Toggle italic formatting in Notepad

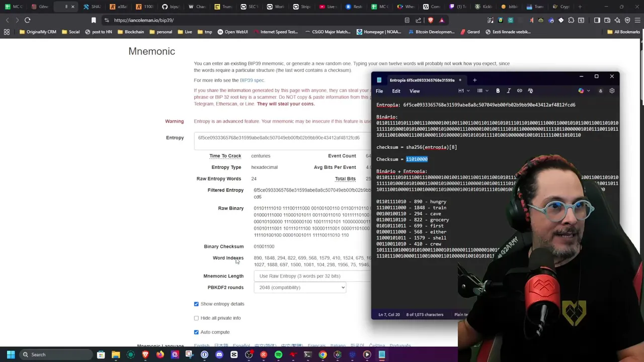(509, 91)
